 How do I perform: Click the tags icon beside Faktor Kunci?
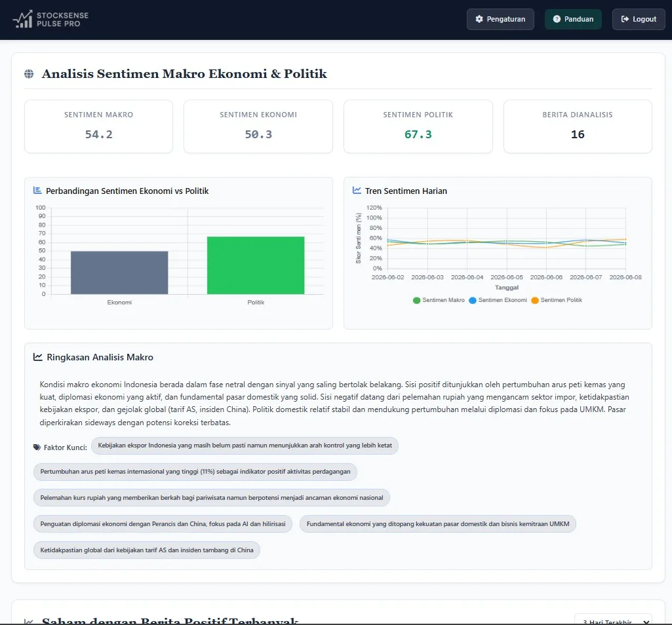pyautogui.click(x=37, y=447)
